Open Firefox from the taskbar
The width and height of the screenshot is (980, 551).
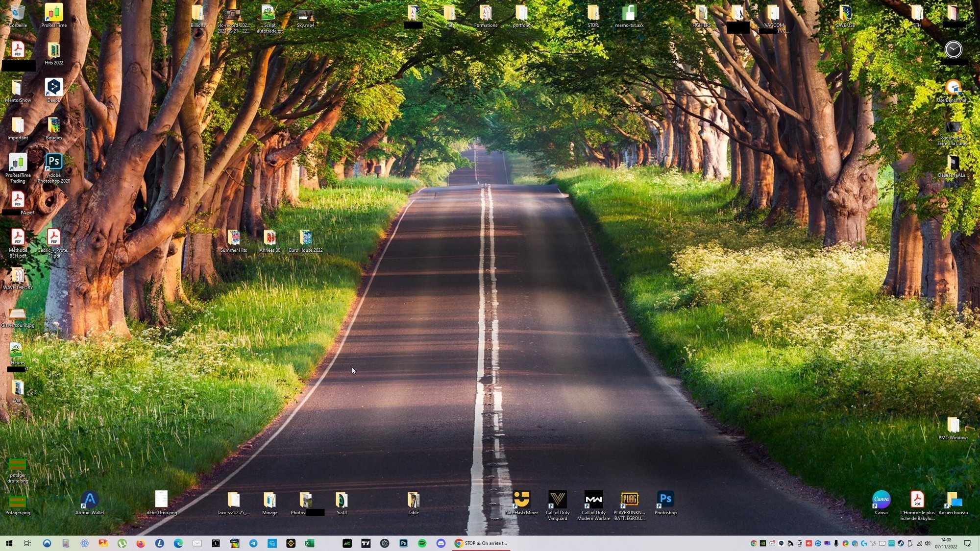[x=141, y=543]
